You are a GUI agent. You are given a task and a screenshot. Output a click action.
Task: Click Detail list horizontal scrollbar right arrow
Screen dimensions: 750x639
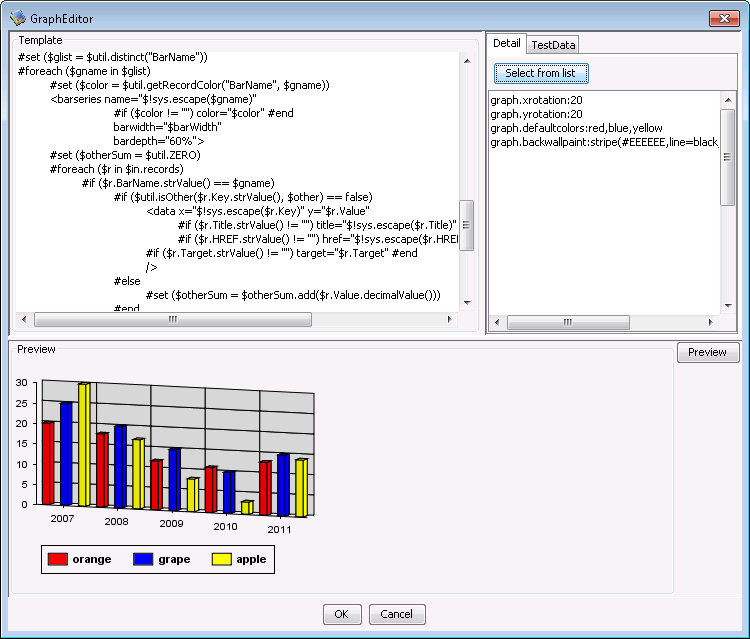click(711, 323)
